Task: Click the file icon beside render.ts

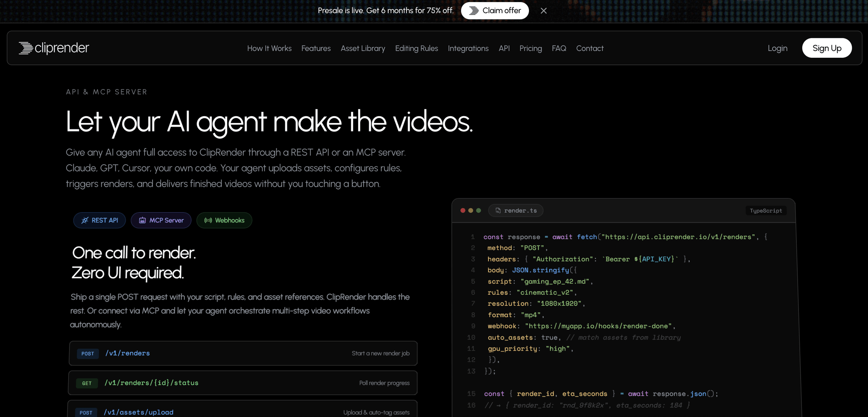Action: point(498,210)
